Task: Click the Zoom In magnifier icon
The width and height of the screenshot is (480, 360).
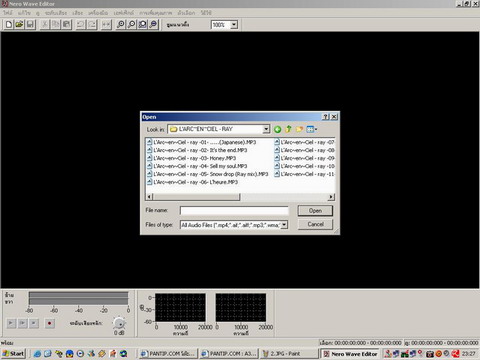Action: click(x=121, y=24)
